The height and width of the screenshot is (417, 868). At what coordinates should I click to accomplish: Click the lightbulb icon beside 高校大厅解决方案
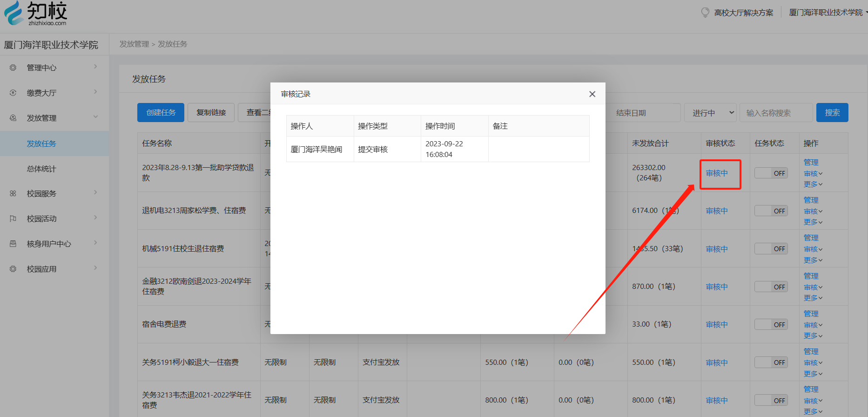click(x=705, y=13)
